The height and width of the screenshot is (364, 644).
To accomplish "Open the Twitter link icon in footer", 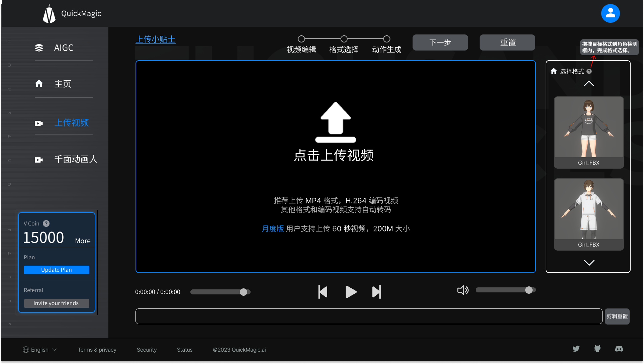I will click(x=576, y=349).
